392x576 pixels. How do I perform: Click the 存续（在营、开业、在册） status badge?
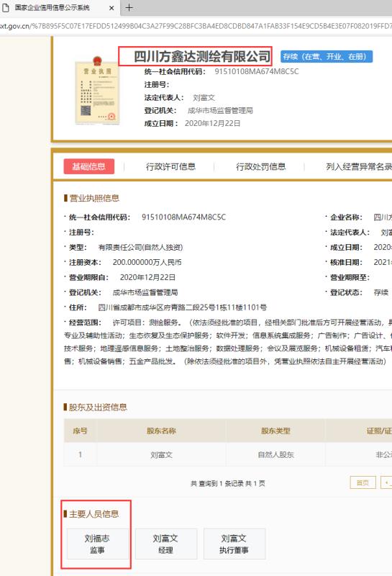click(x=327, y=57)
